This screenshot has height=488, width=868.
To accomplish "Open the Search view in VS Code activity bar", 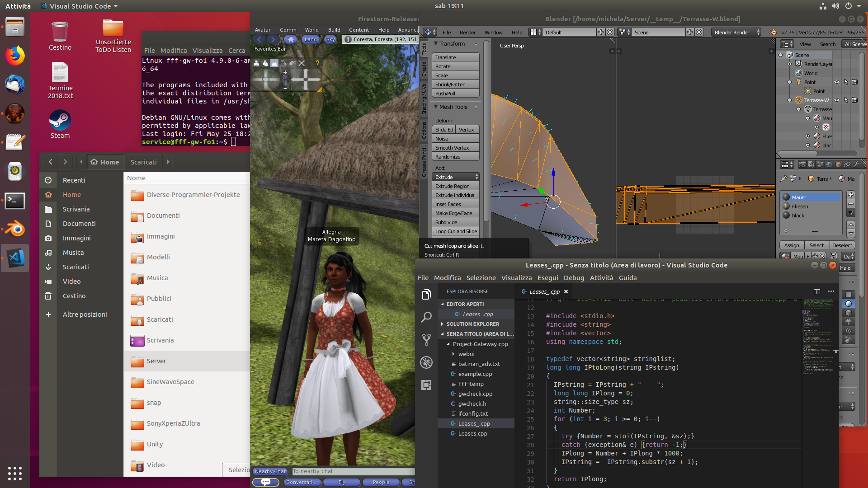I will click(426, 317).
